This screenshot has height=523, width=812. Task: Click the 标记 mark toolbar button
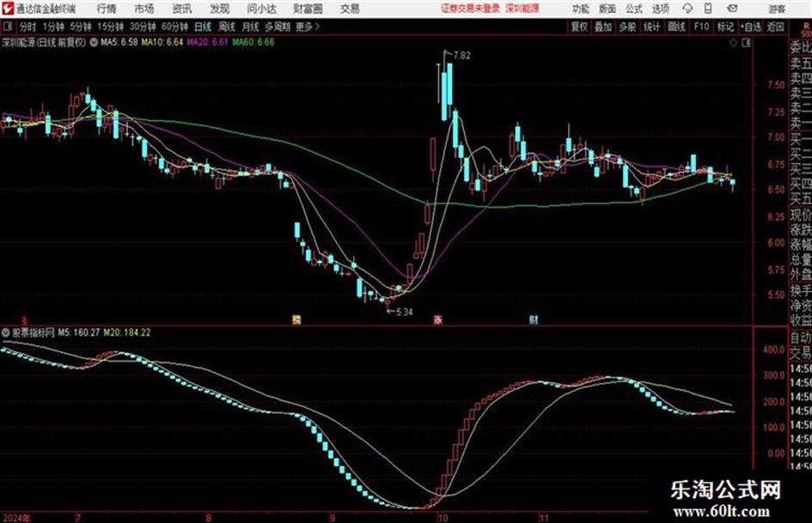tap(725, 27)
